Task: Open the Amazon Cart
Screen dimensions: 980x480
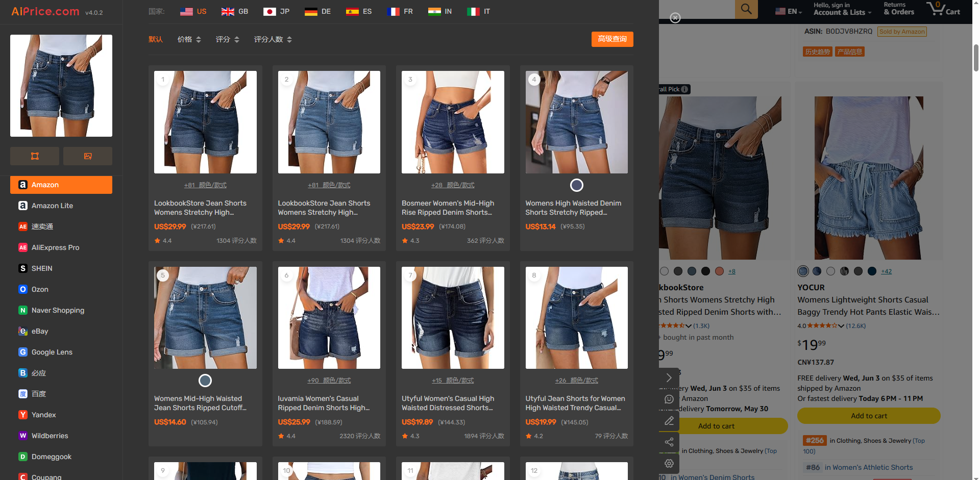Action: point(943,9)
